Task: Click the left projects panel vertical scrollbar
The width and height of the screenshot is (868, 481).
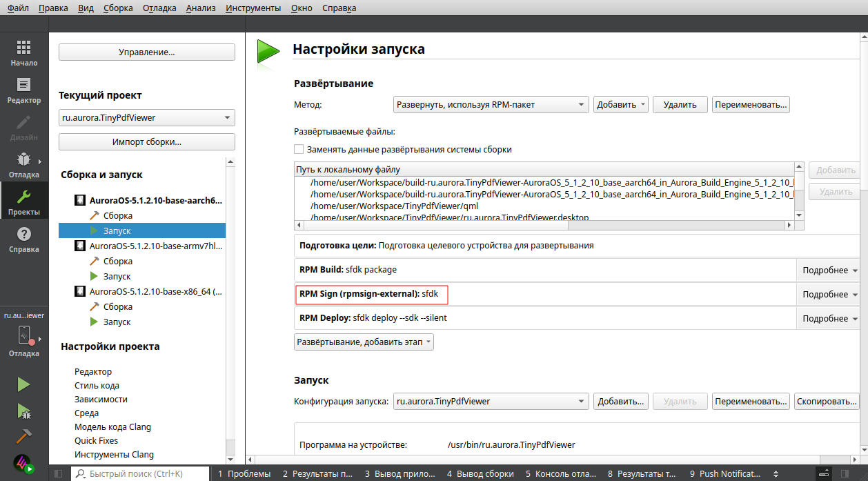Action: coord(230,311)
